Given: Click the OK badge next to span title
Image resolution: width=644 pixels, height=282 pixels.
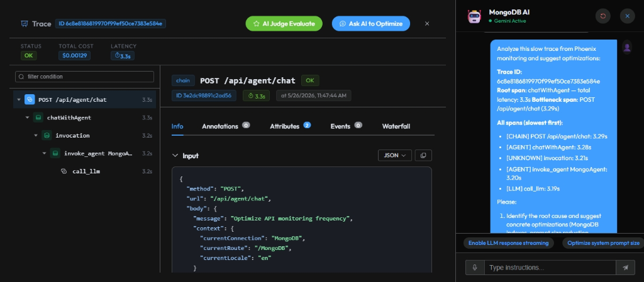Looking at the screenshot, I should pyautogui.click(x=310, y=80).
